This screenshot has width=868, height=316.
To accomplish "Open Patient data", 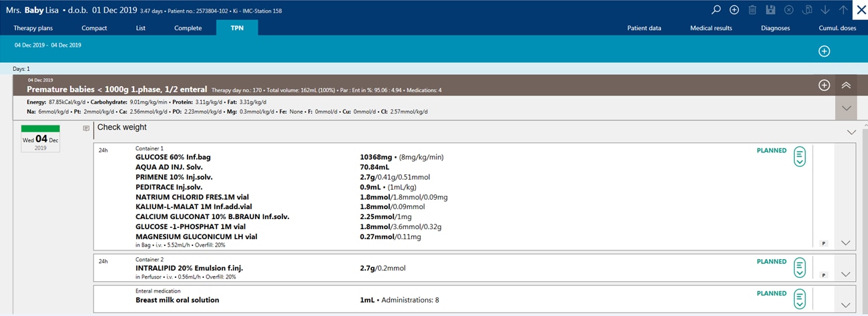I will [644, 28].
